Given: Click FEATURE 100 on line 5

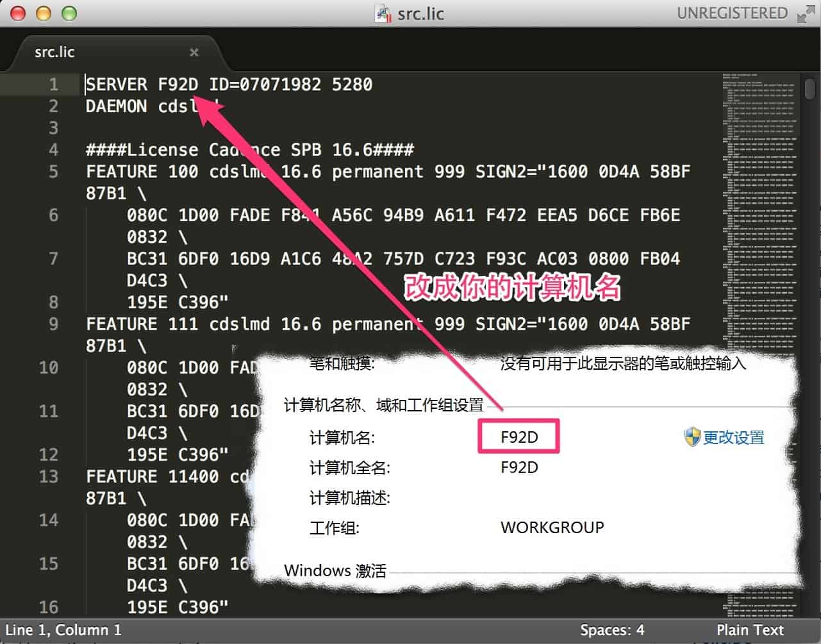Looking at the screenshot, I should [142, 172].
